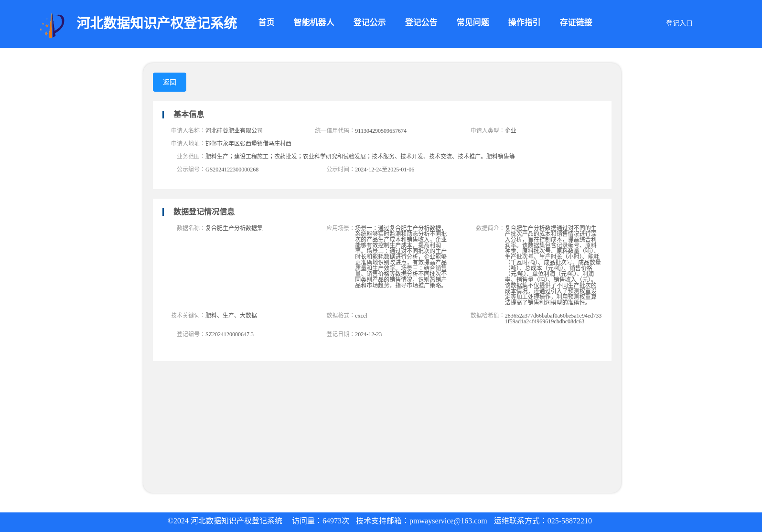The height and width of the screenshot is (532, 762).
Task: View 常见问题 page
Action: tap(472, 22)
